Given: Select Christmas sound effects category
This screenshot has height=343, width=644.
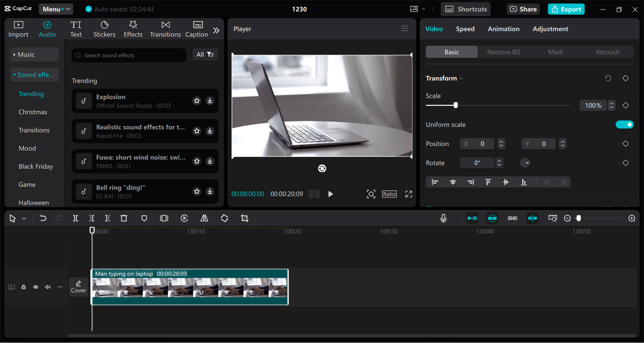Looking at the screenshot, I should 33,112.
